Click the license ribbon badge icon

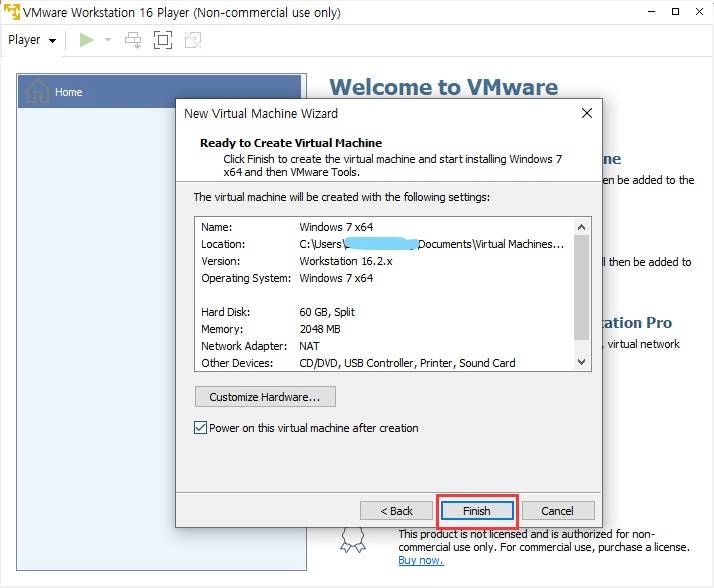[x=352, y=540]
